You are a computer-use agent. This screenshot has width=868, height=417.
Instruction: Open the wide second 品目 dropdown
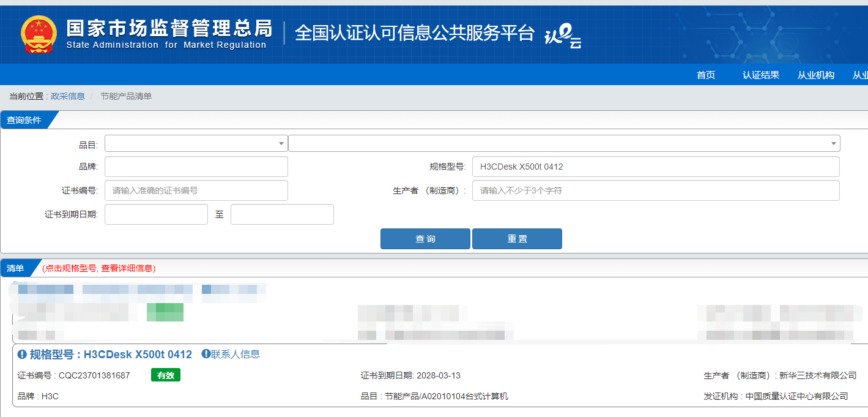[x=564, y=143]
